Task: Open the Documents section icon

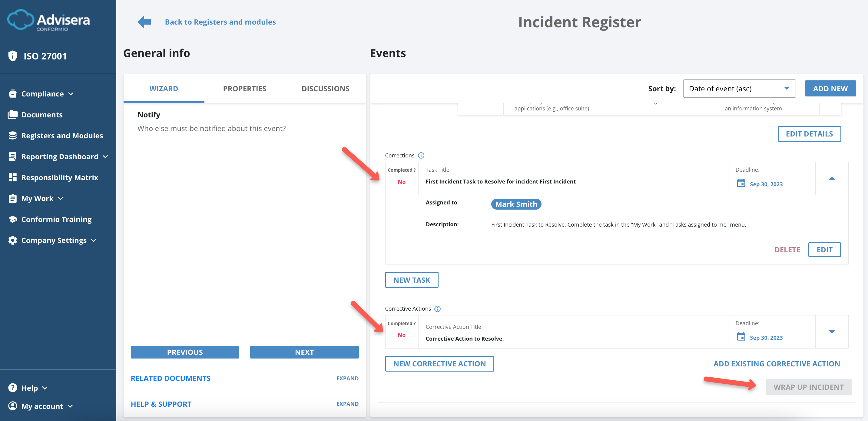Action: tap(12, 114)
